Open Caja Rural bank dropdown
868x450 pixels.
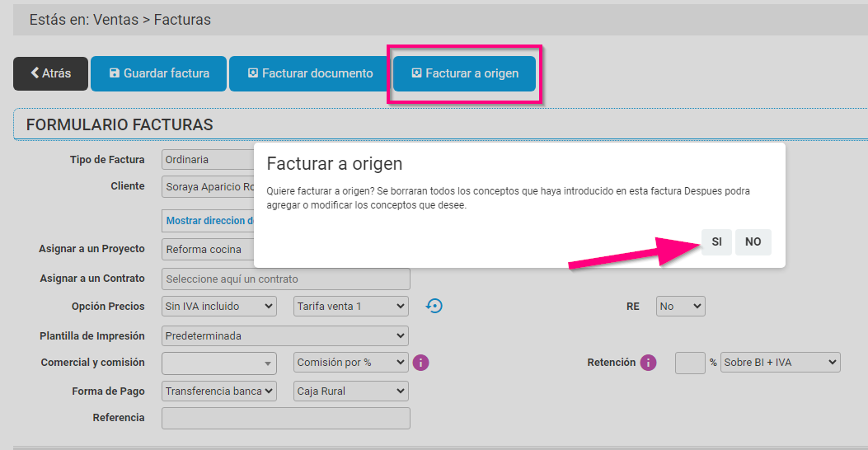351,391
